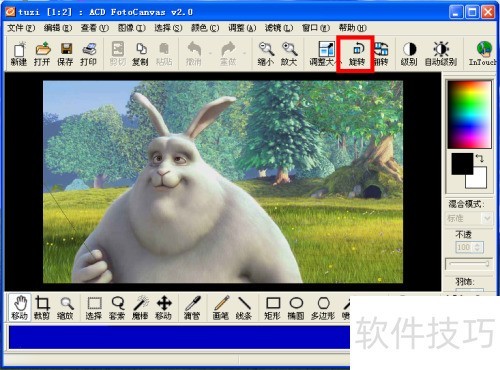Select the Eyedropper tool (滴管)
Image resolution: width=500 pixels, height=370 pixels.
click(x=192, y=308)
